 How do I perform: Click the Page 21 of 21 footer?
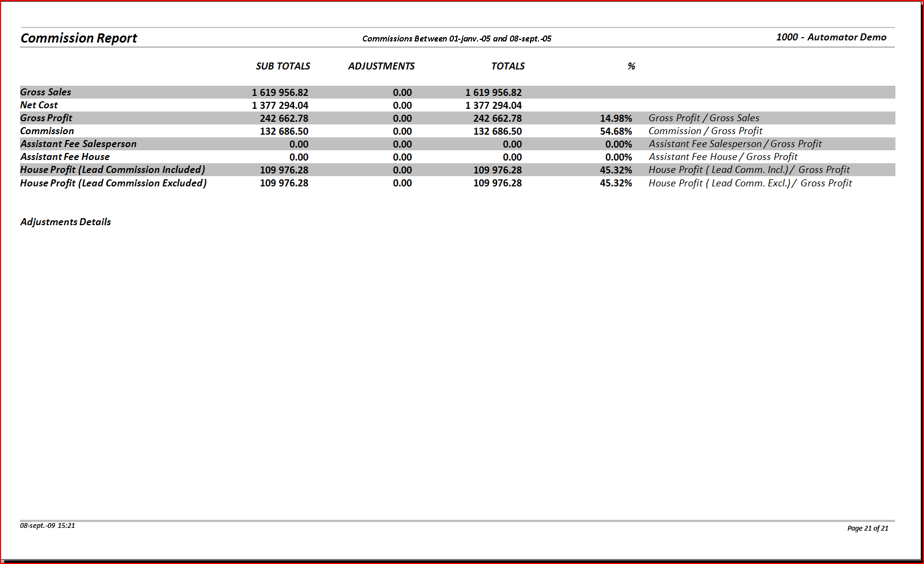point(867,528)
